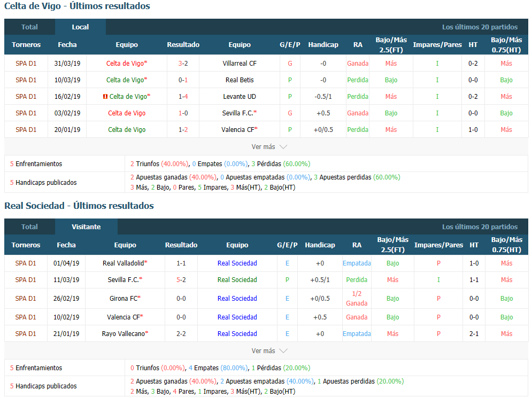532x398 pixels.
Task: Click the 'Celta de Vigo - Últimos resultados' heading
Action: [x=77, y=6]
